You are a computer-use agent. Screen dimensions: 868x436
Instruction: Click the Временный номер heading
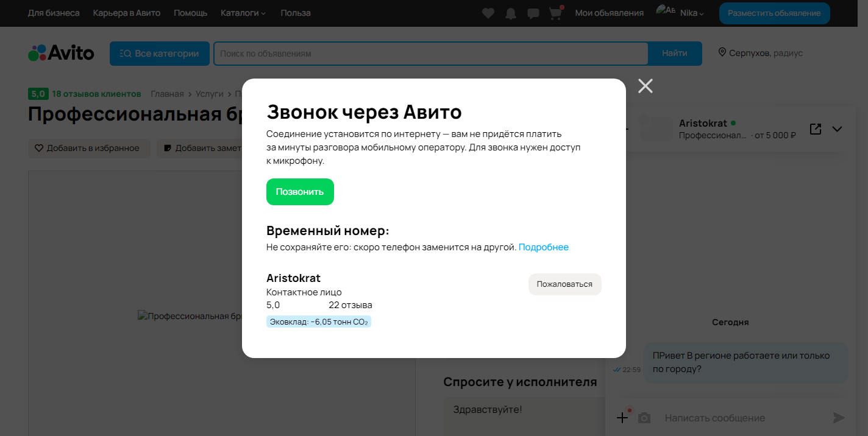[x=327, y=231]
